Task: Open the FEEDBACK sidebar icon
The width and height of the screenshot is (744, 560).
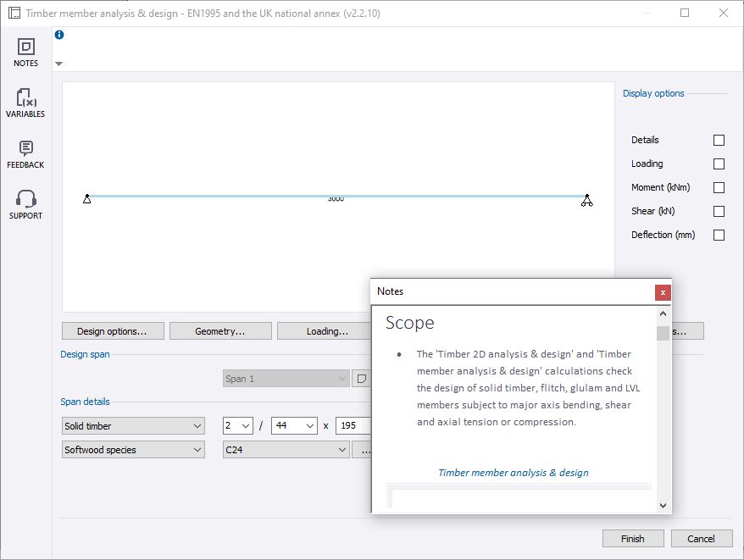Action: (x=25, y=152)
